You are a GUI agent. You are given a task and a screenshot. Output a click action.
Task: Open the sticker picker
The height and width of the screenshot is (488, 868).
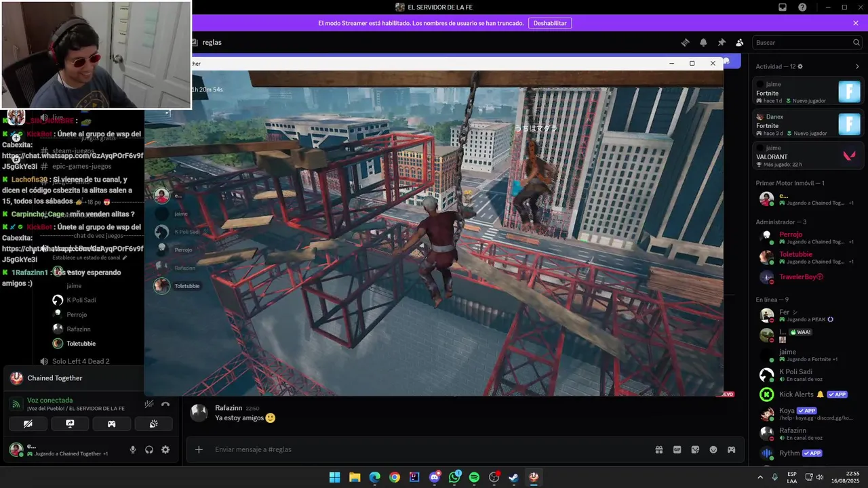click(695, 449)
